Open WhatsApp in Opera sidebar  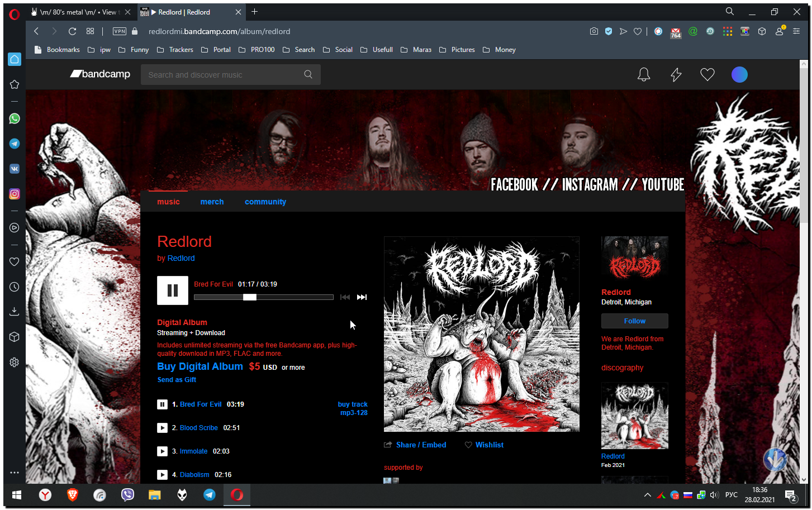[15, 118]
